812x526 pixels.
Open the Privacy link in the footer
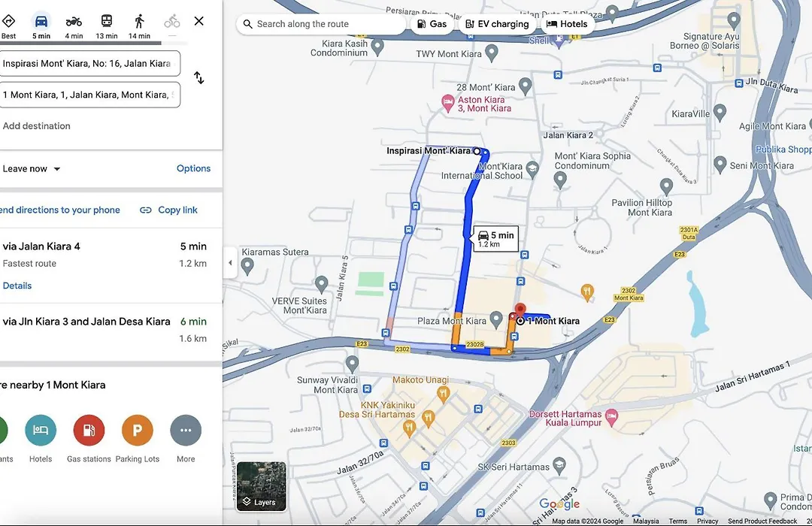(x=707, y=521)
